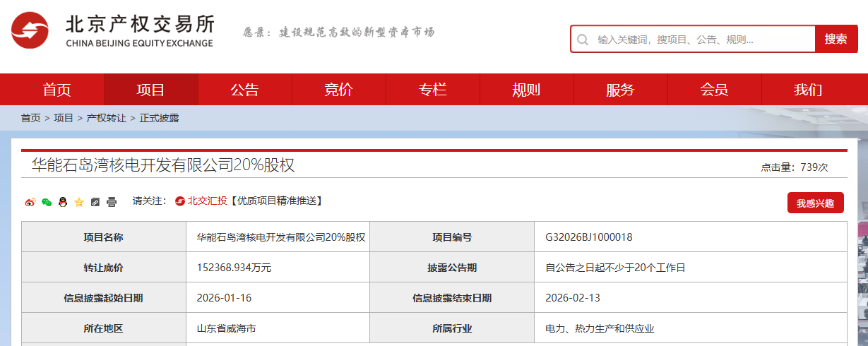Click the yellow star favorite icon
Viewport: 868px width, 346px height.
pos(79,202)
